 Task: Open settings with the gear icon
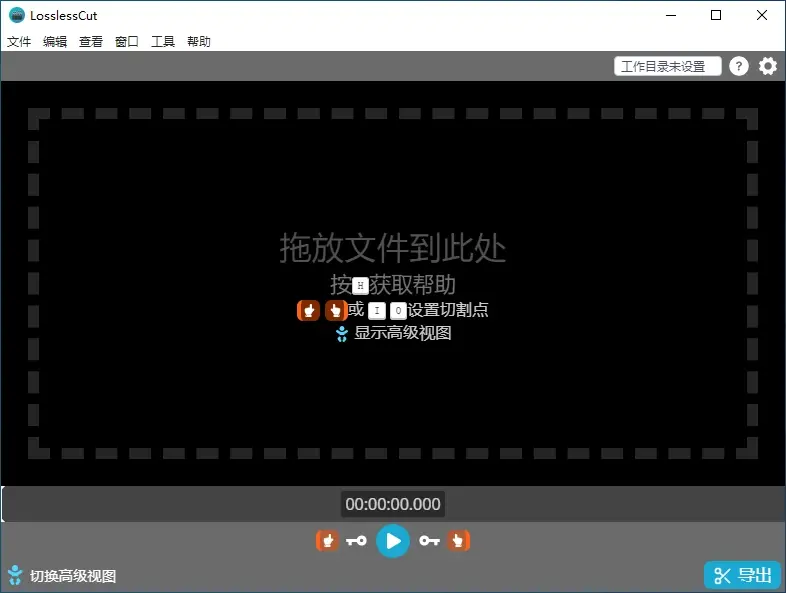767,66
